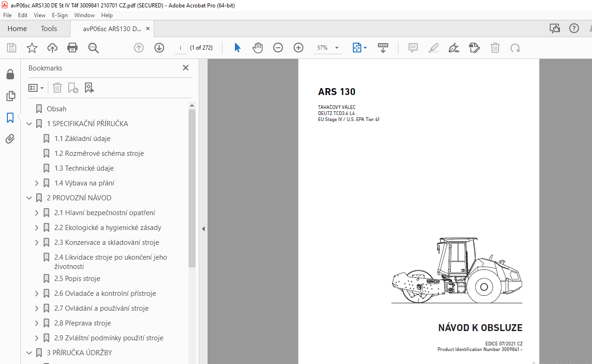This screenshot has height=364, width=592.
Task: Click the toolbar trash delete icon
Action: tap(495, 48)
